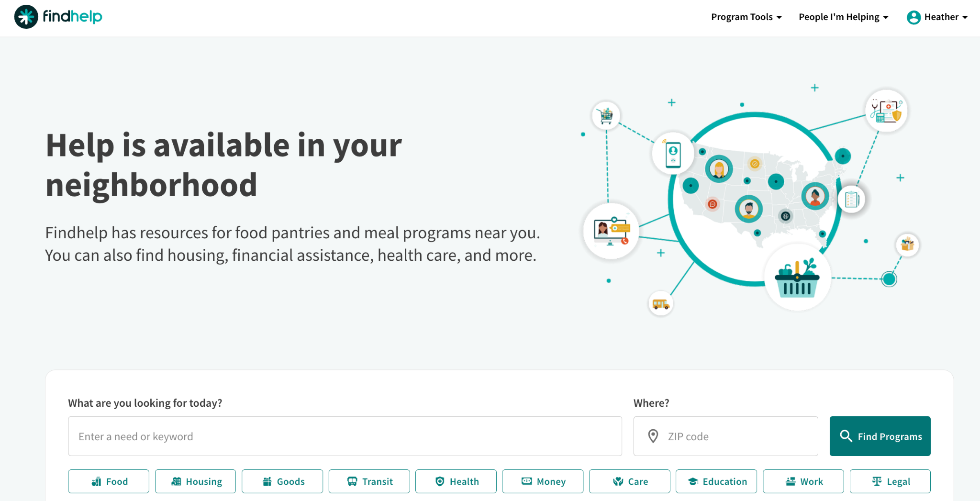Open the Legal category
The image size is (980, 501).
(890, 481)
